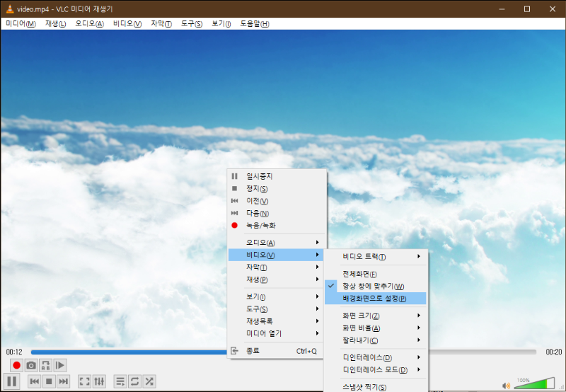Open the extended settings equalizer icon

click(x=100, y=381)
